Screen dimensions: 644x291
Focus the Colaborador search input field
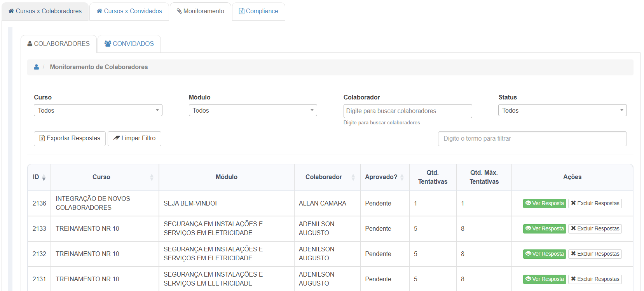point(407,111)
